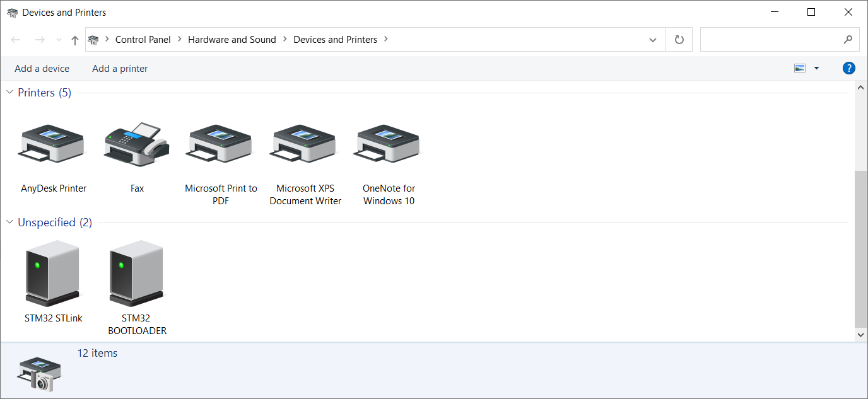Click Add a printer command
The width and height of the screenshot is (868, 399).
point(120,69)
